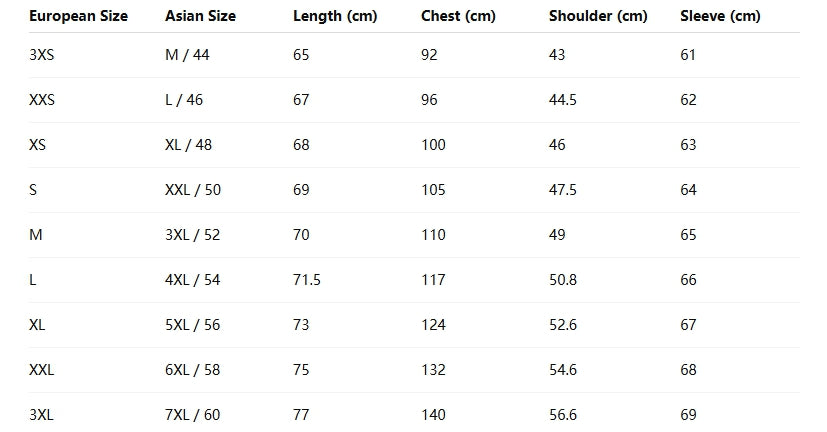The width and height of the screenshot is (827, 432).
Task: Click the Shoulder (cm) column header
Action: pyautogui.click(x=598, y=16)
